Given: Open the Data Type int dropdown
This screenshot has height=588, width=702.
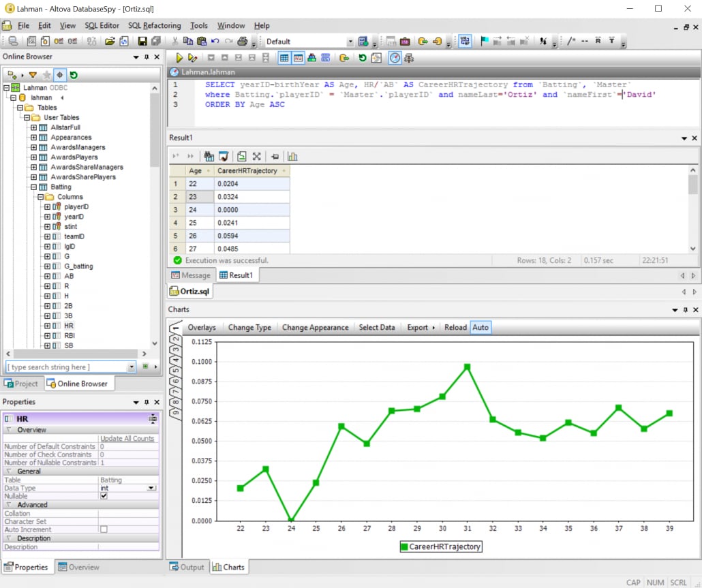Looking at the screenshot, I should (x=152, y=488).
